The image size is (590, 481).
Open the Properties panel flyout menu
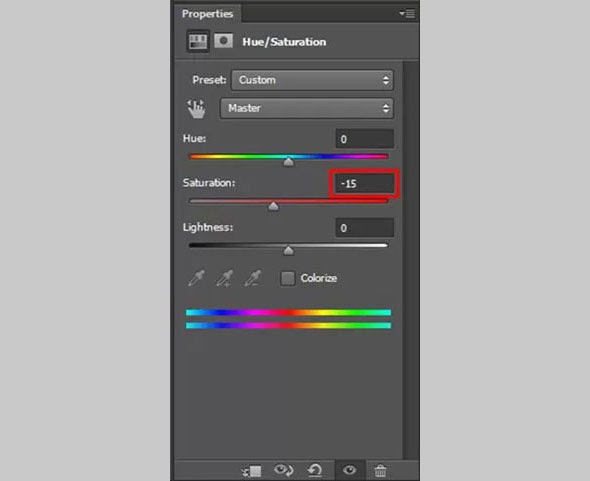[x=407, y=14]
